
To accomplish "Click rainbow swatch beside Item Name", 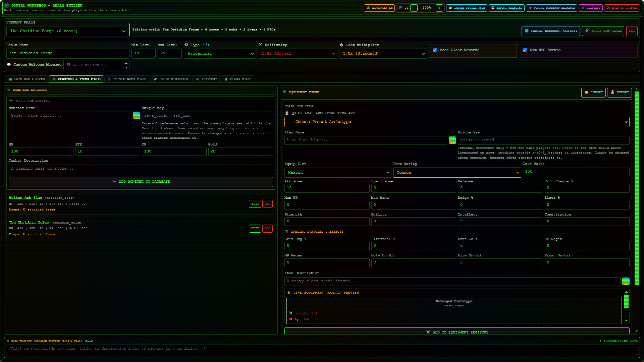I will pos(452,140).
